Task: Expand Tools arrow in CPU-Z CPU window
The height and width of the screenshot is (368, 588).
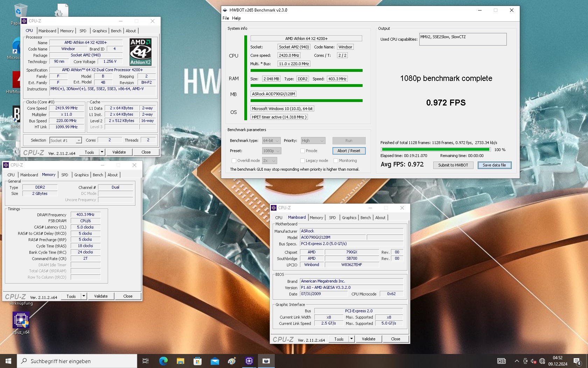Action: click(102, 152)
